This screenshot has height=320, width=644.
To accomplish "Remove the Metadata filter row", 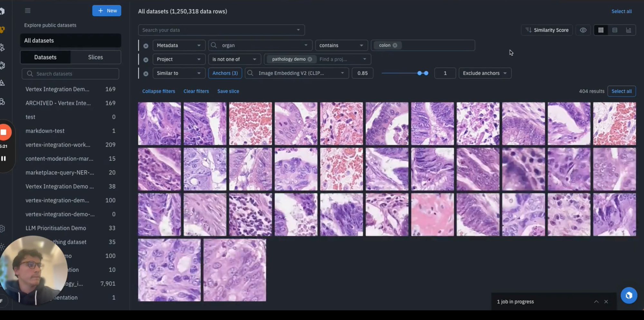I will coord(146,46).
